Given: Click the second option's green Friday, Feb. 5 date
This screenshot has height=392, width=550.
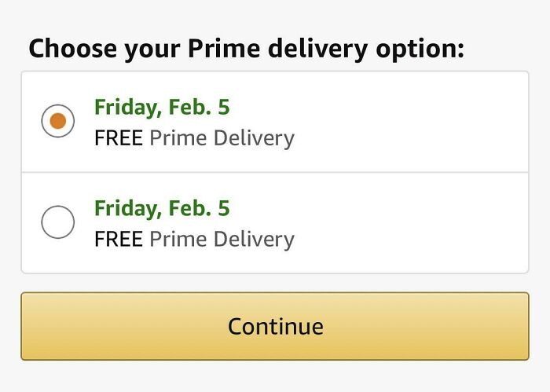Looking at the screenshot, I should tap(161, 208).
